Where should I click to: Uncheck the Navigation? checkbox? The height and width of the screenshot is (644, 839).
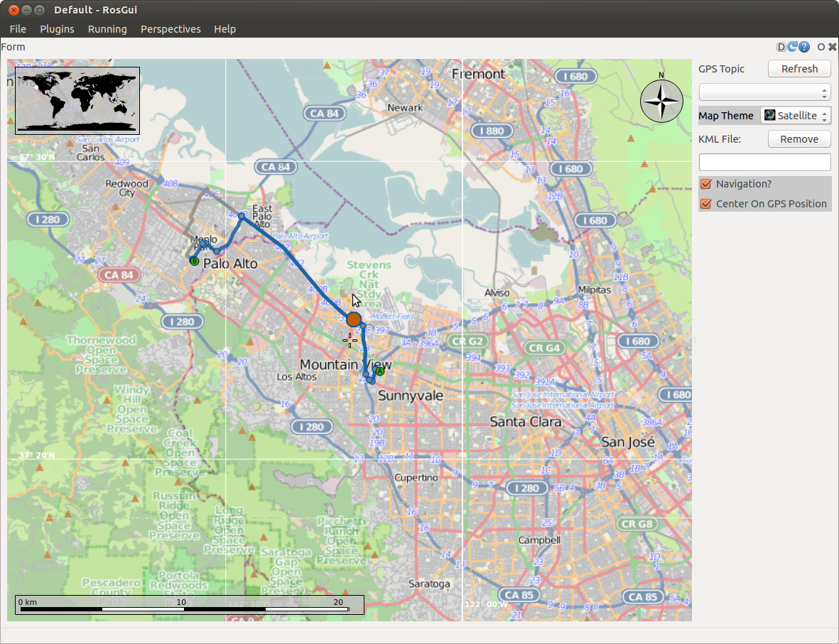coord(706,184)
